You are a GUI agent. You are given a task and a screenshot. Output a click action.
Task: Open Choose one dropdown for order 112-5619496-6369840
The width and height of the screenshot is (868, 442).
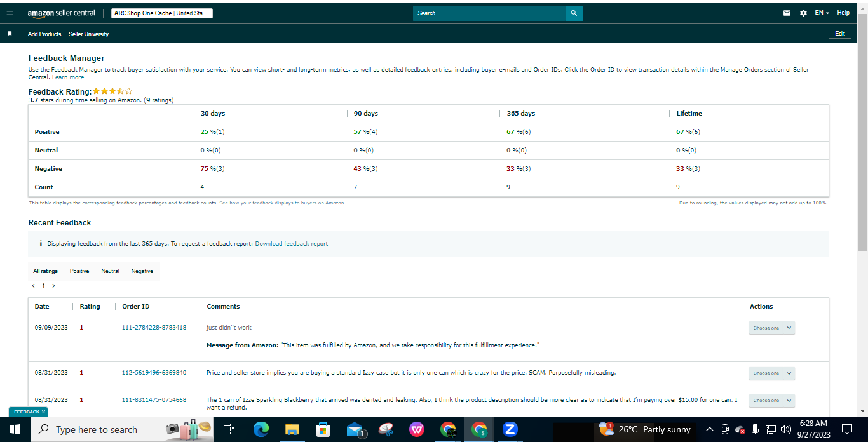click(771, 373)
